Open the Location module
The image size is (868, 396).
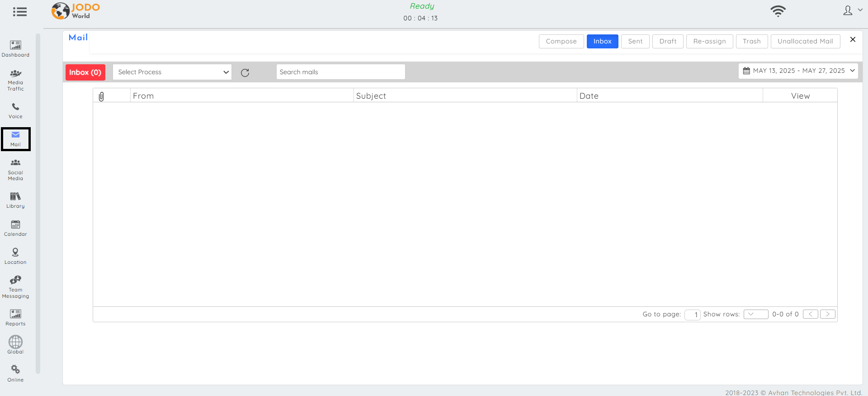pyautogui.click(x=15, y=256)
